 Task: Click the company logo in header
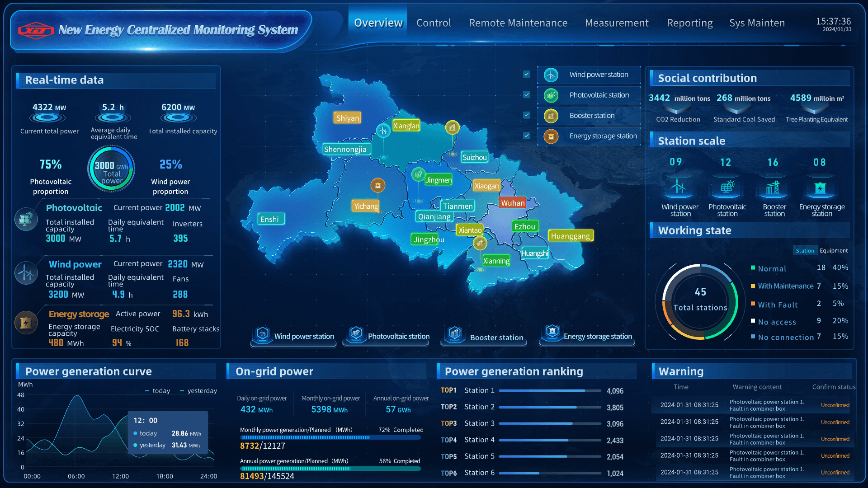(x=36, y=30)
